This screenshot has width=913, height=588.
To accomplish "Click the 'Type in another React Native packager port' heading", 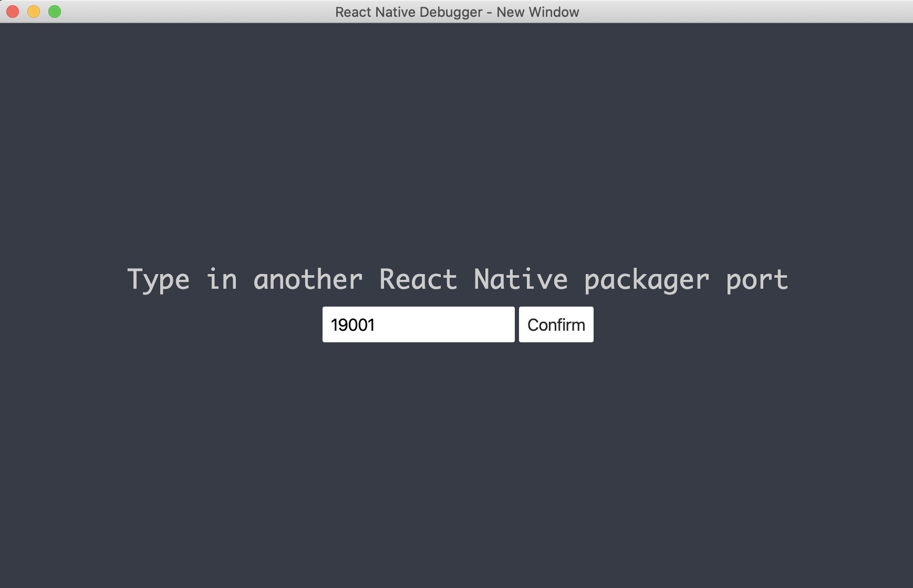I will click(x=458, y=279).
